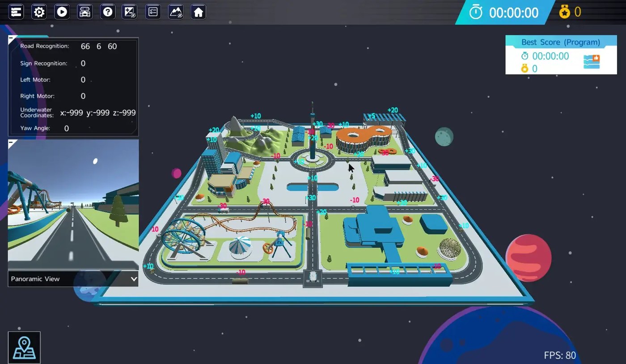Click the Left Motor label

[x=35, y=80]
